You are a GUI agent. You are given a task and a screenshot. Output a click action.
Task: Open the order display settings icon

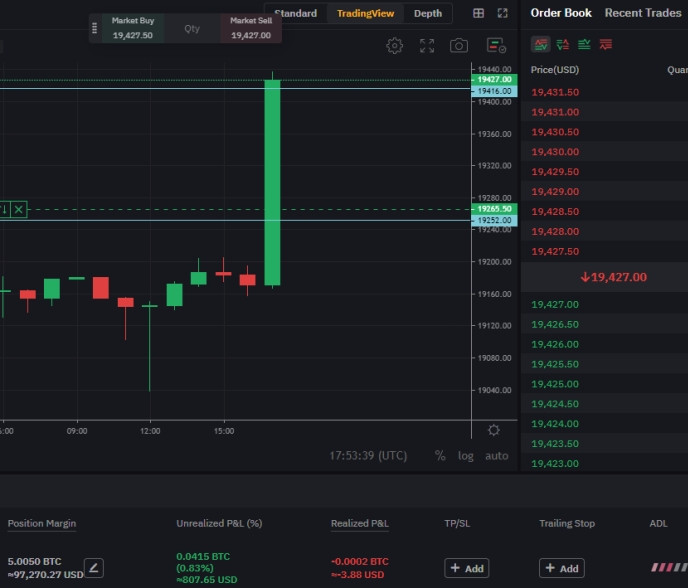point(496,46)
